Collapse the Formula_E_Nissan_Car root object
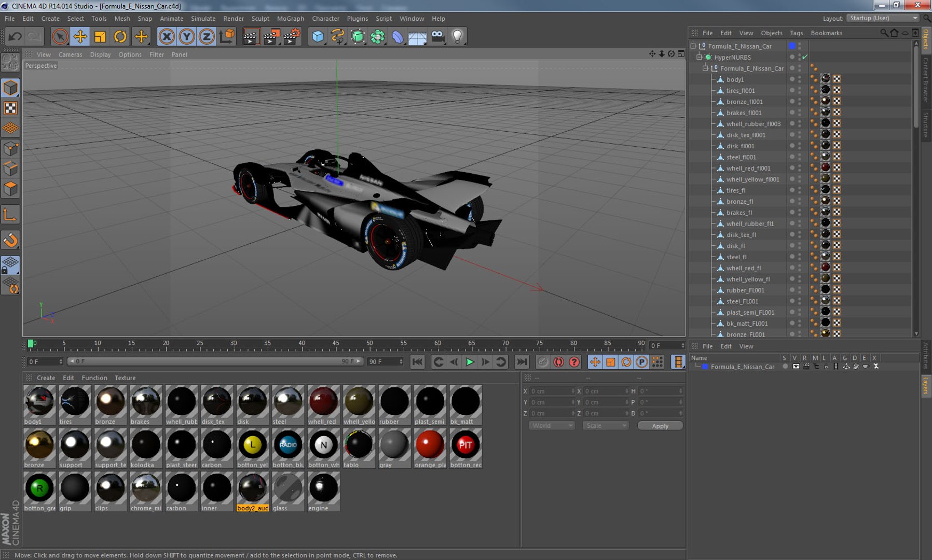 693,46
